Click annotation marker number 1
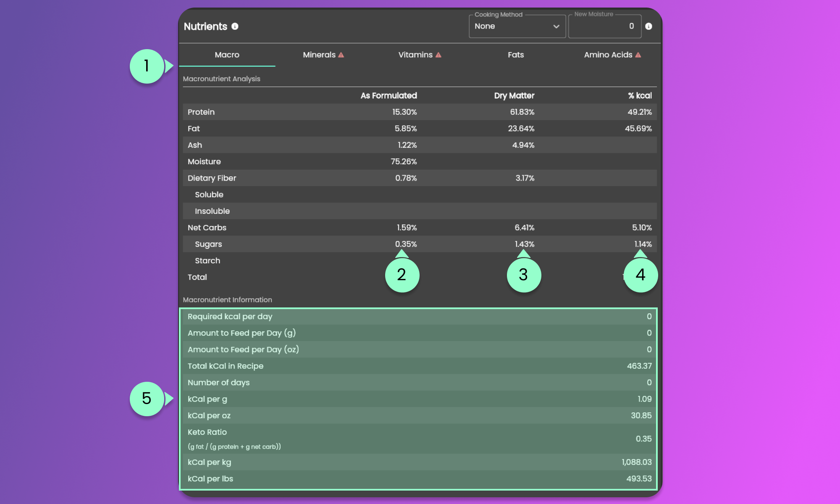 point(147,66)
